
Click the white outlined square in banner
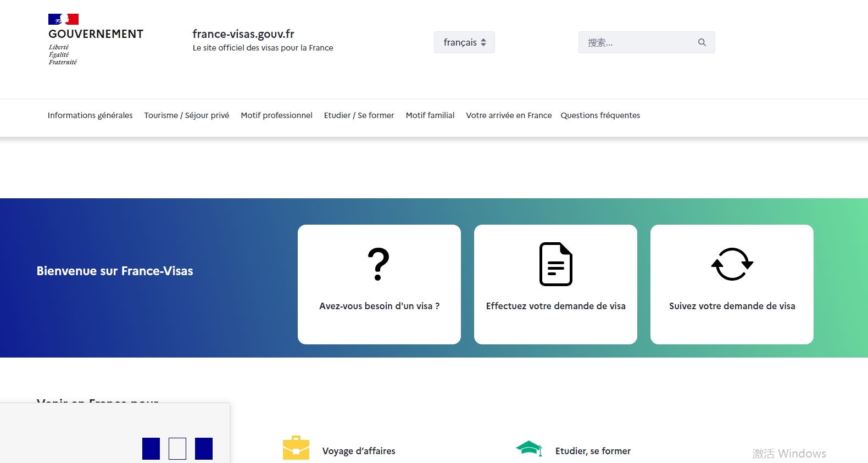click(x=177, y=449)
